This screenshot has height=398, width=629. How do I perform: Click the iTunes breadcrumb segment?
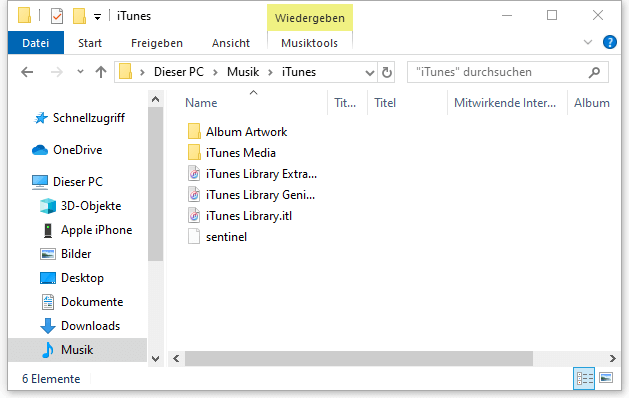[x=299, y=72]
